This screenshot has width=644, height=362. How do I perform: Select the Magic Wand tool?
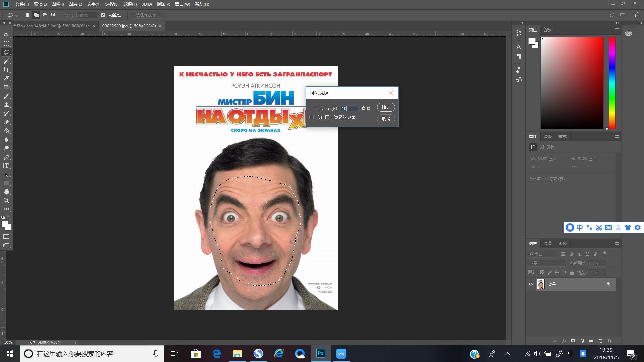6,61
